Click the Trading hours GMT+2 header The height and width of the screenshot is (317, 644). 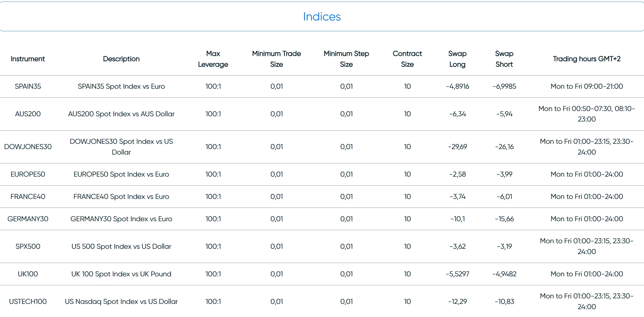587,59
